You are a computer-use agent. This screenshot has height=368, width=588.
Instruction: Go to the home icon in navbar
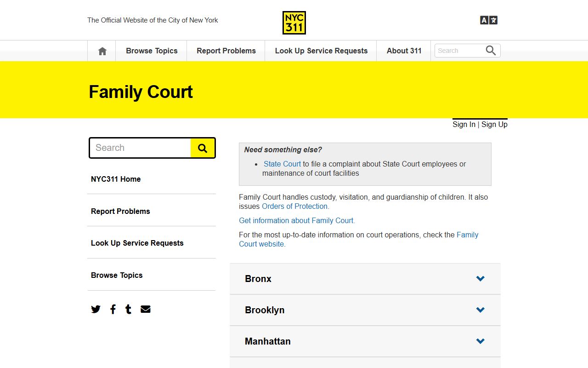coord(102,51)
